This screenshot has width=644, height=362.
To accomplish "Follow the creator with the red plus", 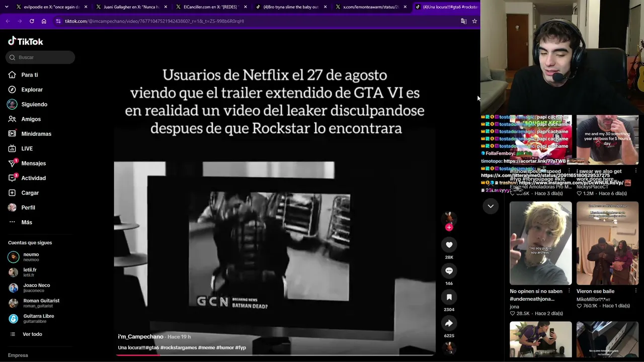I will click(x=449, y=227).
